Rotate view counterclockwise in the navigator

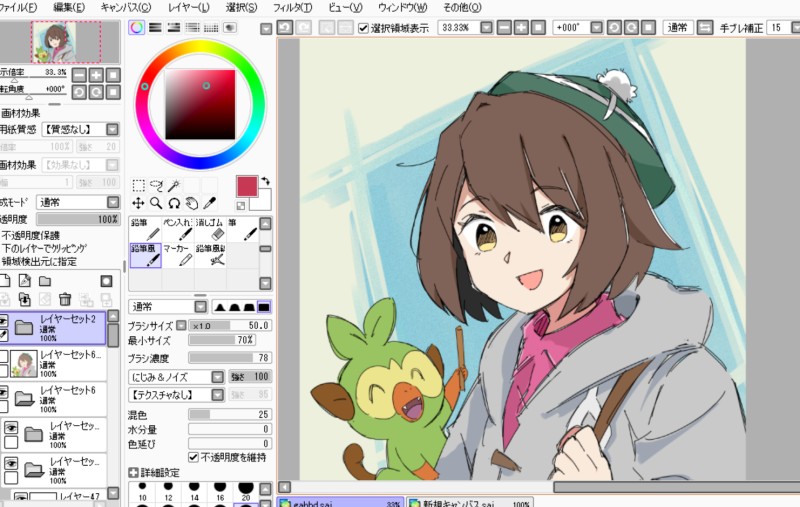(79, 92)
